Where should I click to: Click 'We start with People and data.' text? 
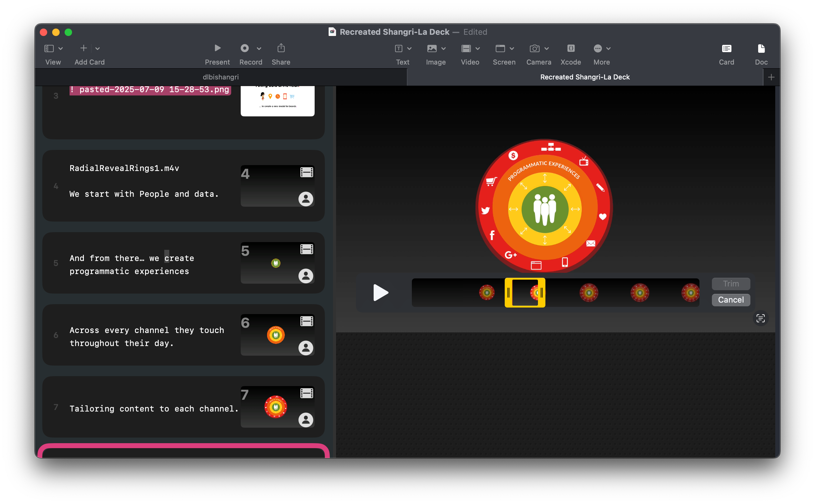click(144, 194)
